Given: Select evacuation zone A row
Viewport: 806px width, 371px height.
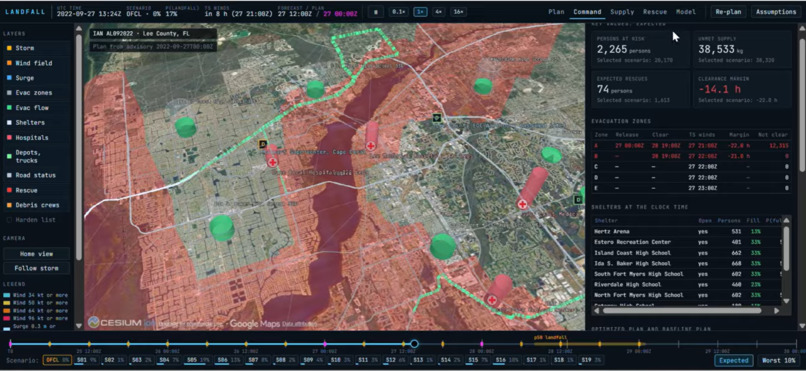Looking at the screenshot, I should point(691,146).
